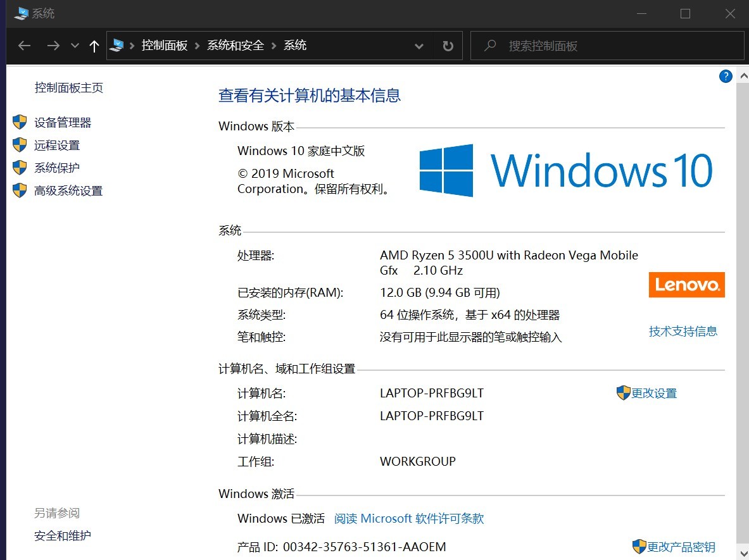Click the © 2019 Microsoft Corporation copyright text
This screenshot has width=749, height=560.
coord(314,182)
